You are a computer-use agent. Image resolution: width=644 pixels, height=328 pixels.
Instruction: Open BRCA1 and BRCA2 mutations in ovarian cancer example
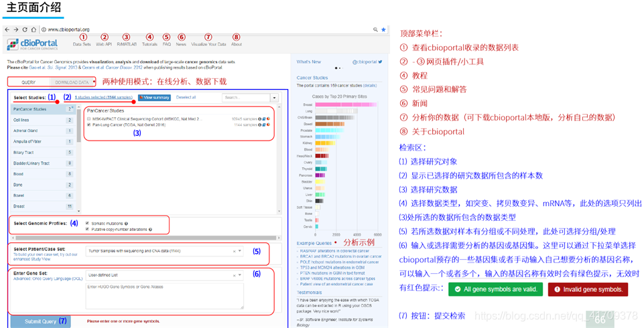pyautogui.click(x=340, y=256)
